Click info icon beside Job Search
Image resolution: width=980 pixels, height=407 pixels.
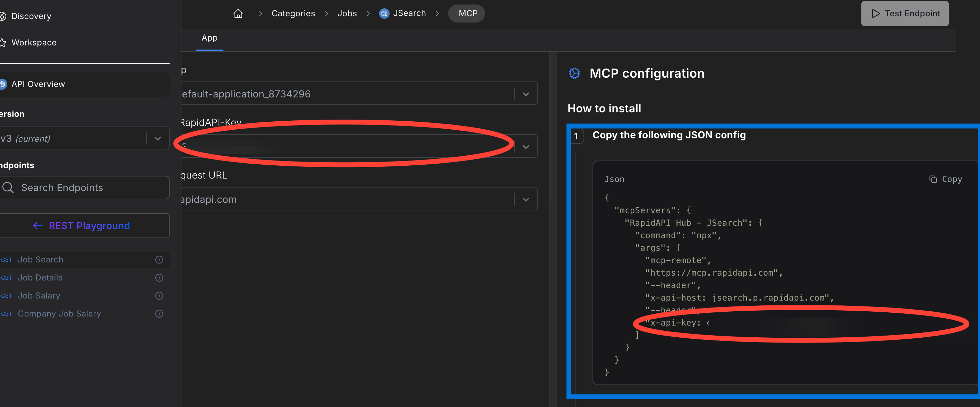point(159,260)
